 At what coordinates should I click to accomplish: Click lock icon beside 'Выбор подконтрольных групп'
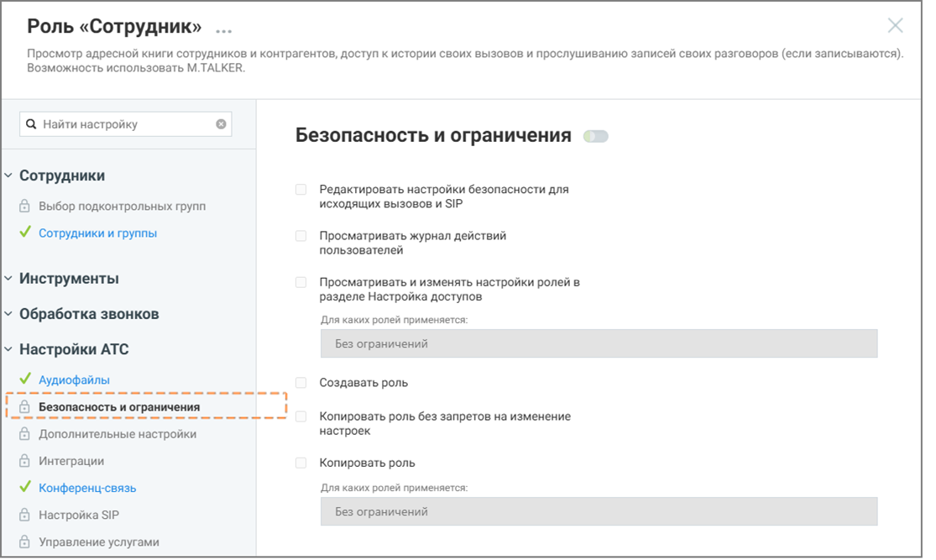pos(24,206)
